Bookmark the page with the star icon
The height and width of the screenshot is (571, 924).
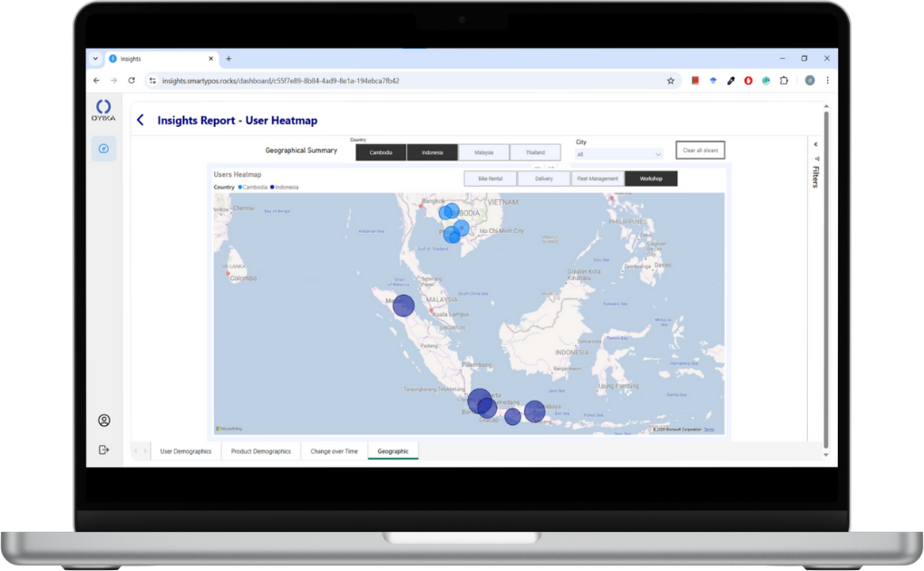coord(671,81)
